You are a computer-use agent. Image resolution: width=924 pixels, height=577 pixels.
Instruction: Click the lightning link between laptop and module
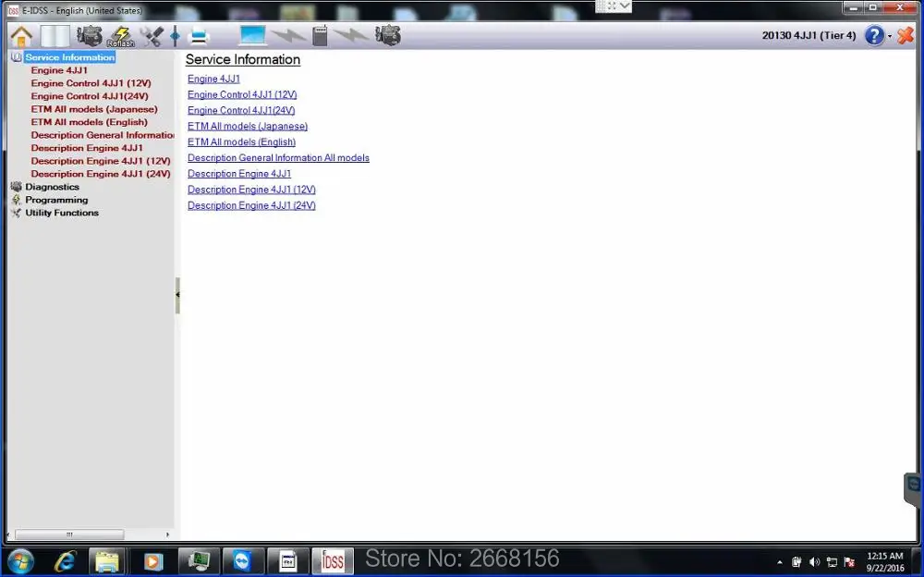pyautogui.click(x=289, y=37)
